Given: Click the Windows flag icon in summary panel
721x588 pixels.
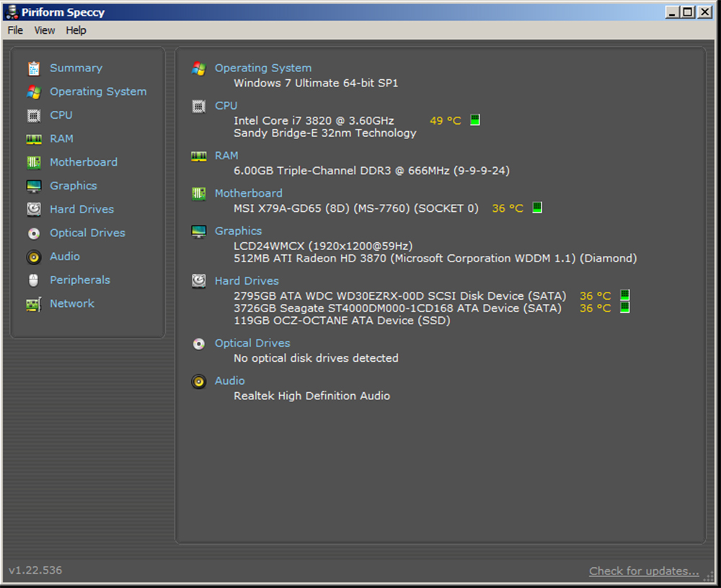Looking at the screenshot, I should coord(199,68).
